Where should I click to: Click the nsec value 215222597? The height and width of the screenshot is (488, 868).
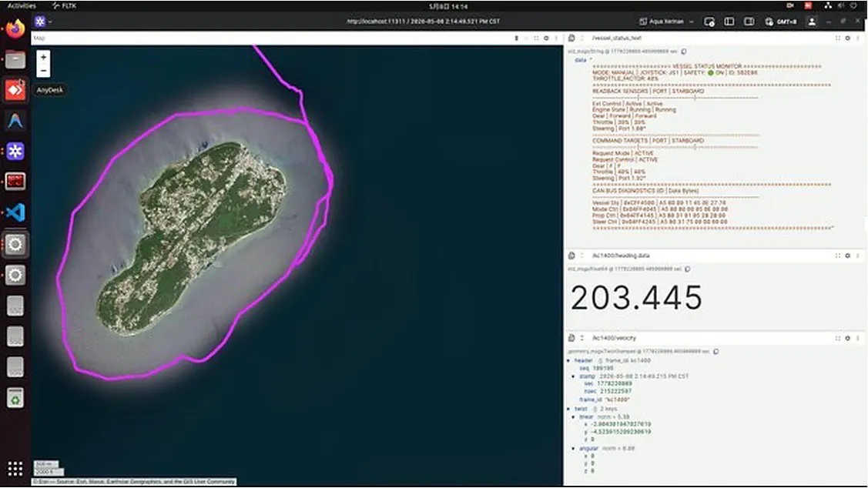point(616,391)
